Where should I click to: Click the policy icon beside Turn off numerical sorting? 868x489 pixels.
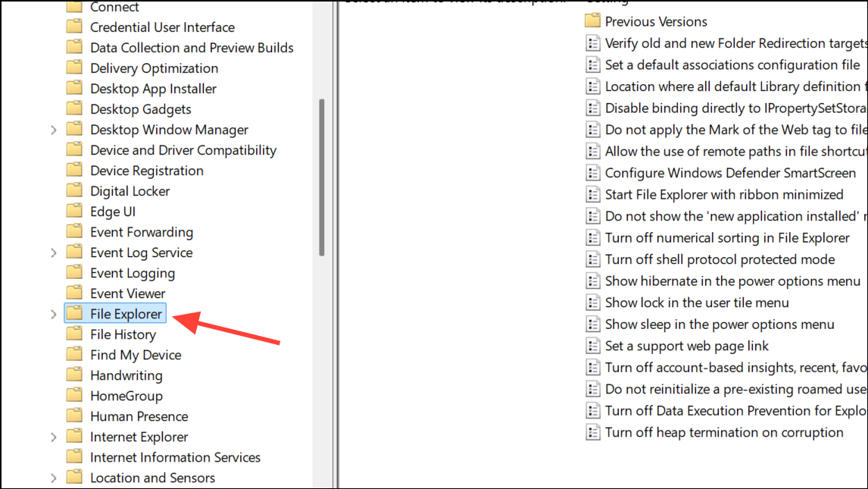pyautogui.click(x=592, y=238)
